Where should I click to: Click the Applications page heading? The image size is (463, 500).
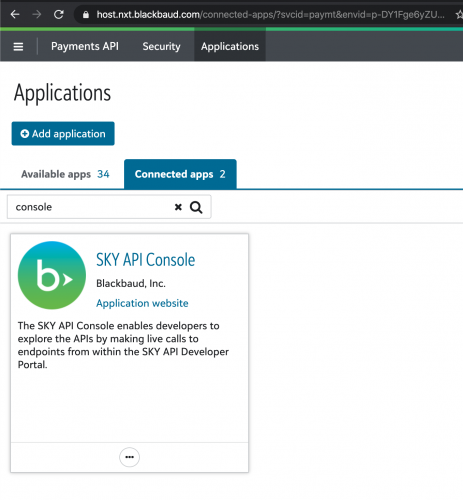pos(62,93)
